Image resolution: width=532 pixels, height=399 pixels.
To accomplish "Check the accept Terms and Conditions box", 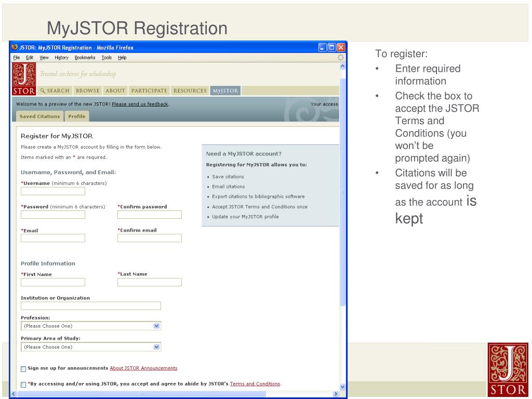I will tap(23, 384).
